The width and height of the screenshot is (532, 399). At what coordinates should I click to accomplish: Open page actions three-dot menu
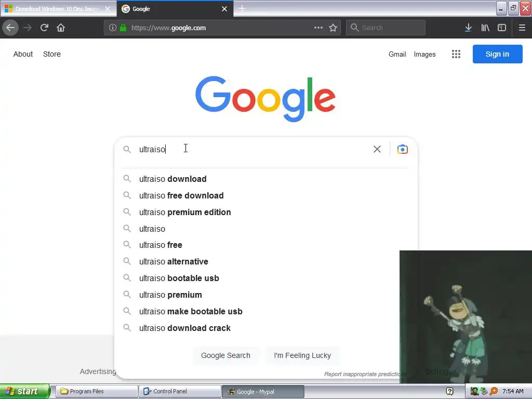(318, 28)
